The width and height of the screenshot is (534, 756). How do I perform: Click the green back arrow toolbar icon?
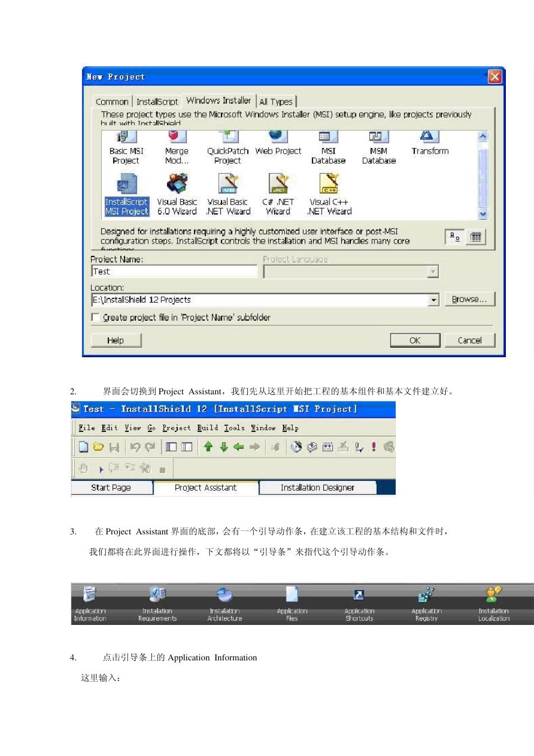pos(239,447)
